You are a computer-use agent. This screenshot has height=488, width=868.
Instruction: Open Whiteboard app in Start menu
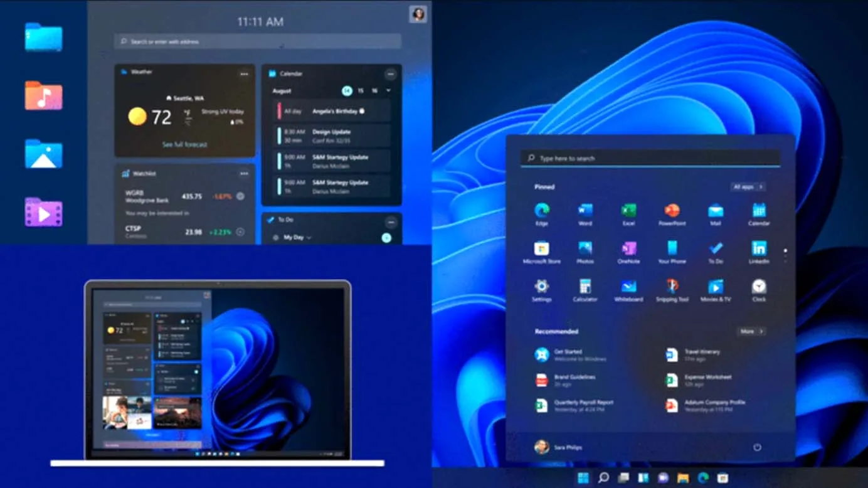point(628,290)
